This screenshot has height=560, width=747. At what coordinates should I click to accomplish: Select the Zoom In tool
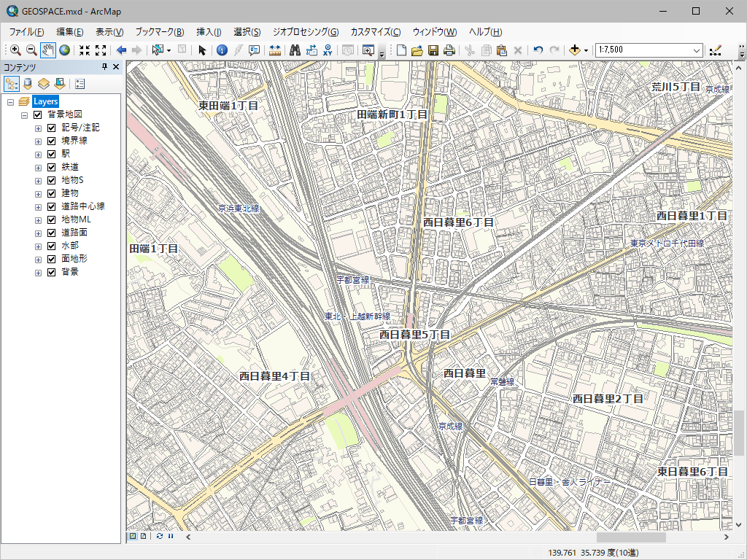pos(15,50)
